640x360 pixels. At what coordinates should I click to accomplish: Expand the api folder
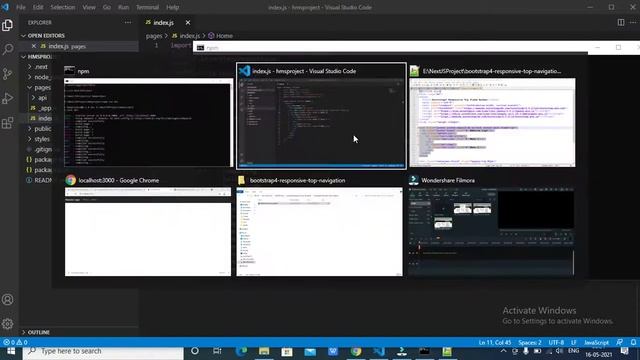point(40,98)
